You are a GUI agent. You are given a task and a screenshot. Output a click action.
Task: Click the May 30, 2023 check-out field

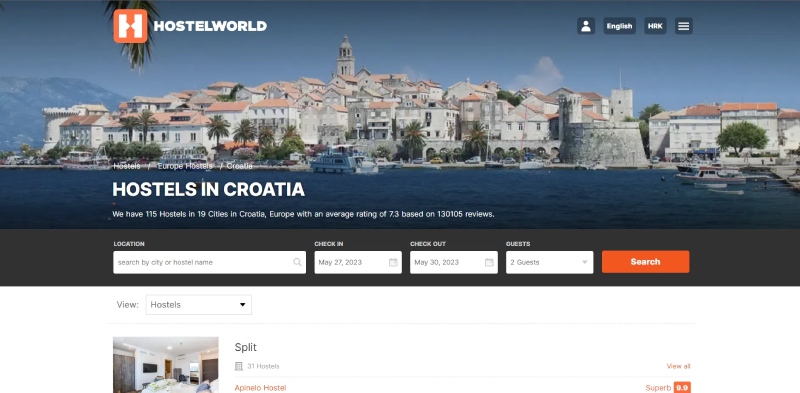(x=454, y=262)
